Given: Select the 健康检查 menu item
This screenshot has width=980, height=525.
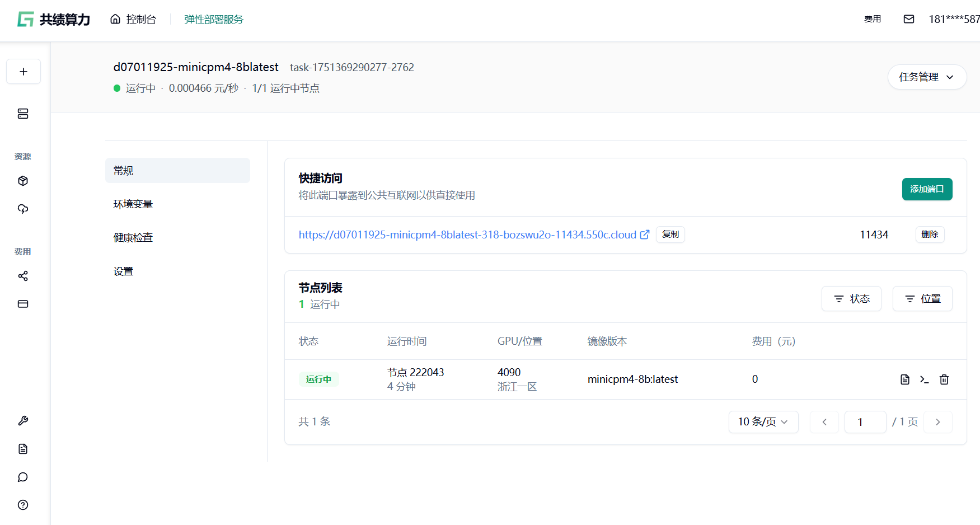Looking at the screenshot, I should 133,238.
